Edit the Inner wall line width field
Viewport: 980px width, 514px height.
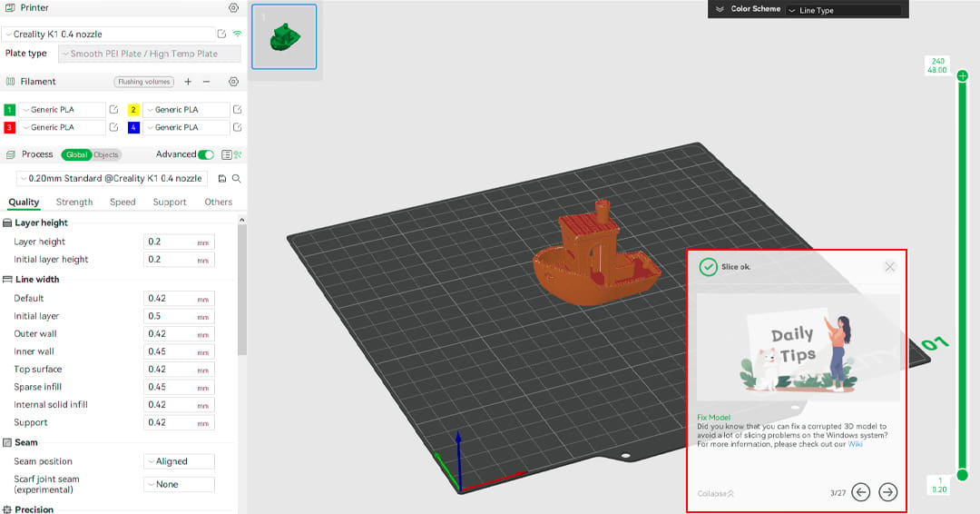pyautogui.click(x=180, y=351)
